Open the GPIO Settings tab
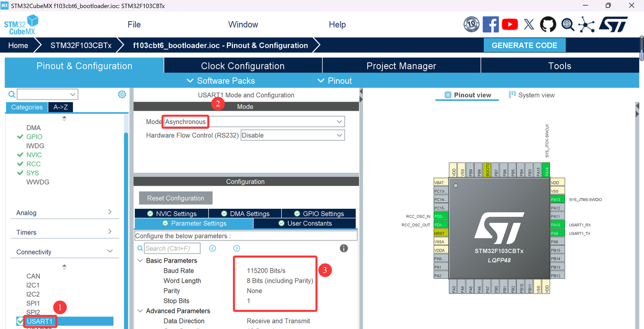 click(x=318, y=214)
